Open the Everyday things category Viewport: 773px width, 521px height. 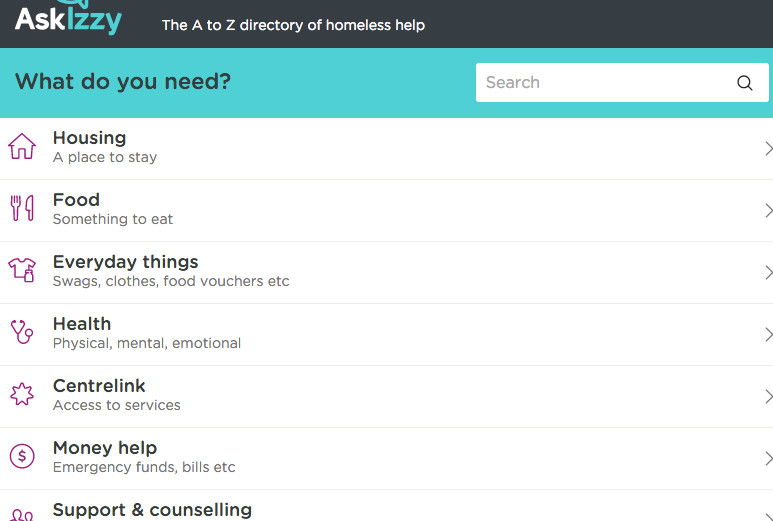pos(386,273)
